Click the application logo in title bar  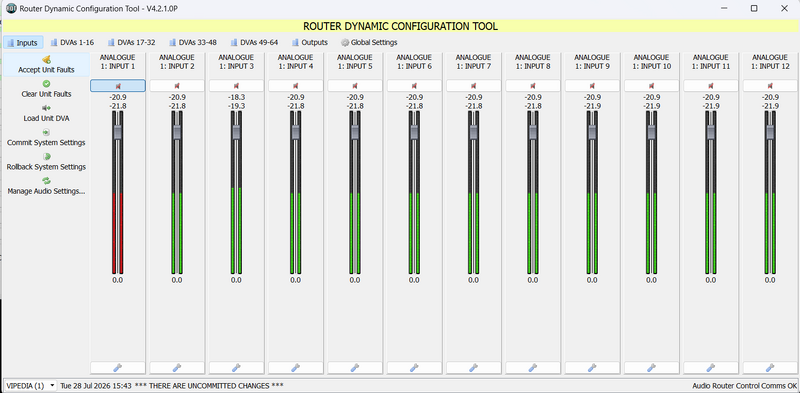coord(11,8)
